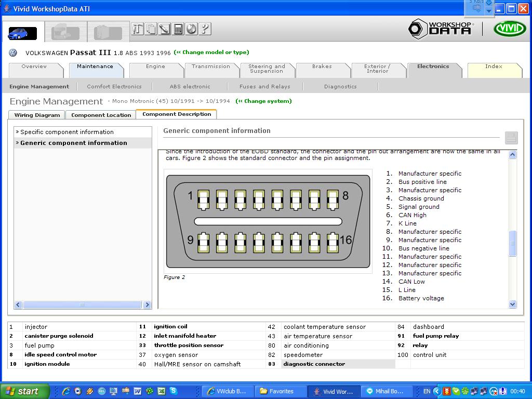
Task: Click the copy documents toolbar icon
Action: (x=151, y=29)
